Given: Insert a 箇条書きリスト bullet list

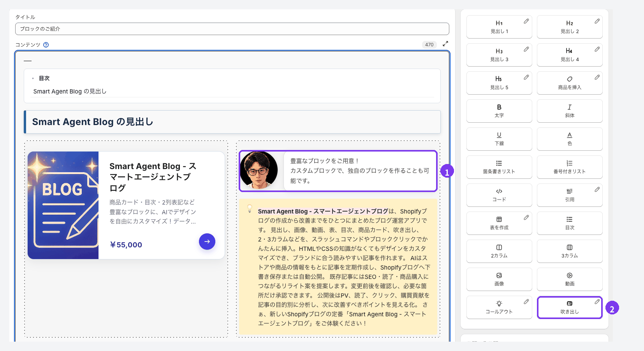Looking at the screenshot, I should pyautogui.click(x=499, y=167).
